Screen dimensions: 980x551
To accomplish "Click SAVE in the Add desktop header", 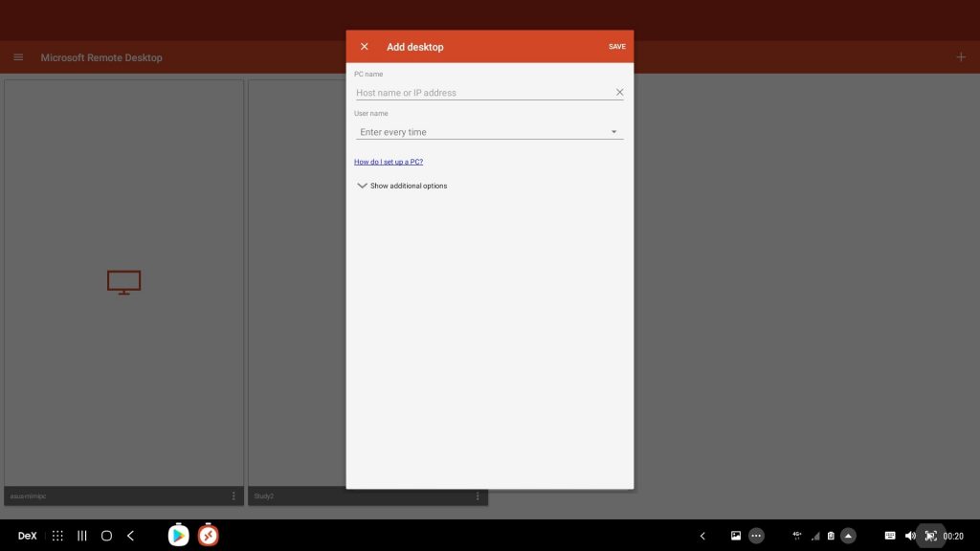I will click(616, 47).
